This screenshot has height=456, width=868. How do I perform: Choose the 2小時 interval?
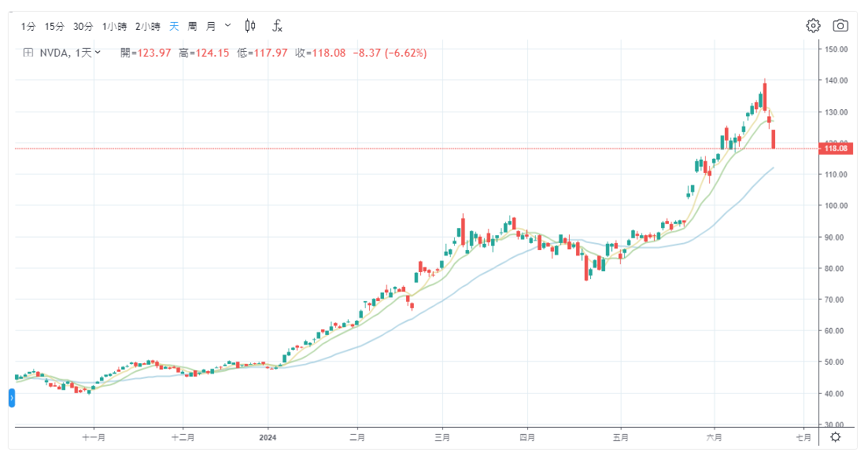(x=147, y=26)
